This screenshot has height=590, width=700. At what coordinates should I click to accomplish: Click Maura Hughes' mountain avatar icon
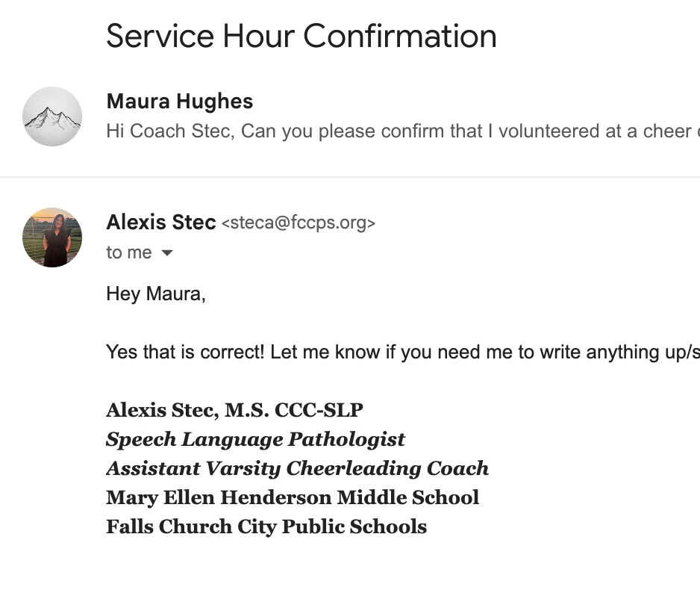(x=52, y=117)
